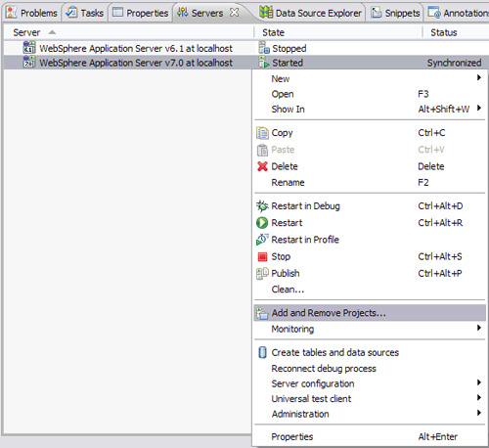Screen dimensions: 489x448
Task: Click the Started state icon
Action: point(264,63)
